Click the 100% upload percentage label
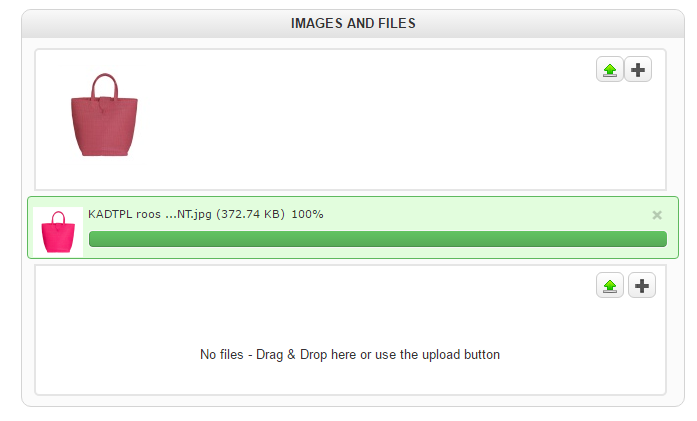 coord(307,214)
